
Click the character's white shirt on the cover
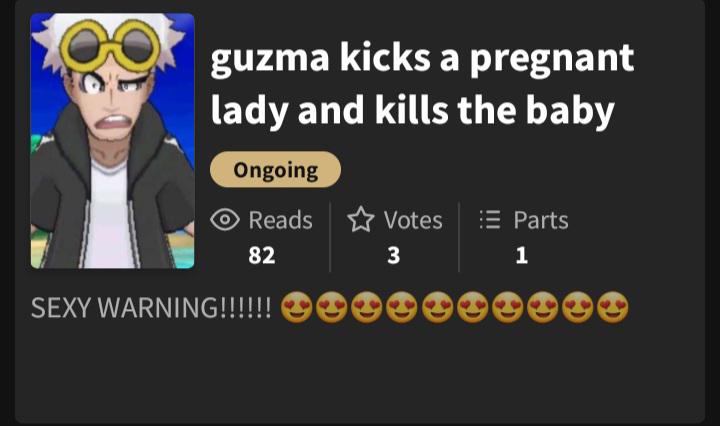coord(109,216)
